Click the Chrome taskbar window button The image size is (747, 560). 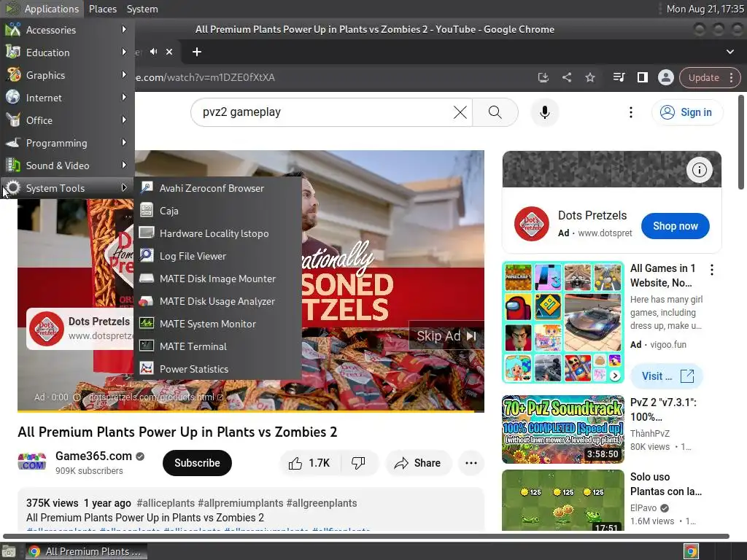[86, 551]
